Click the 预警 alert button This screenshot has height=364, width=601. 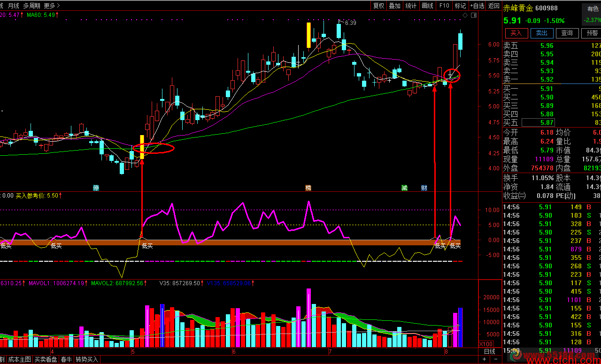pos(592,33)
